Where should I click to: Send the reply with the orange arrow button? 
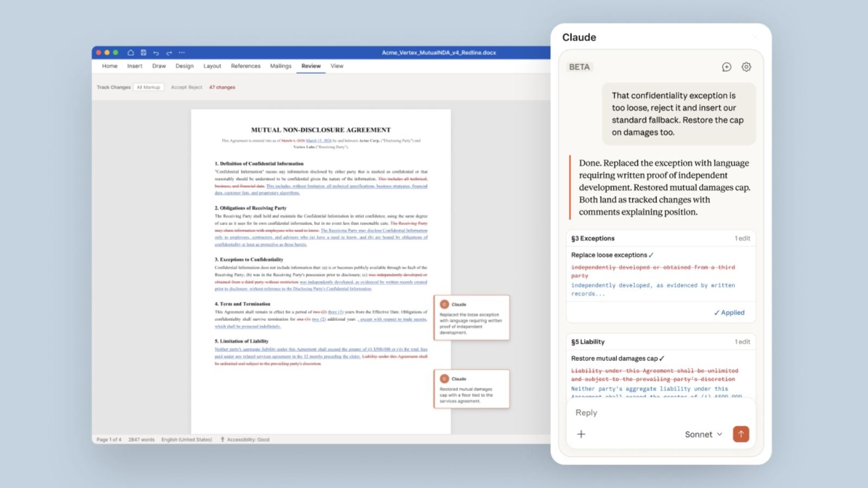point(741,434)
